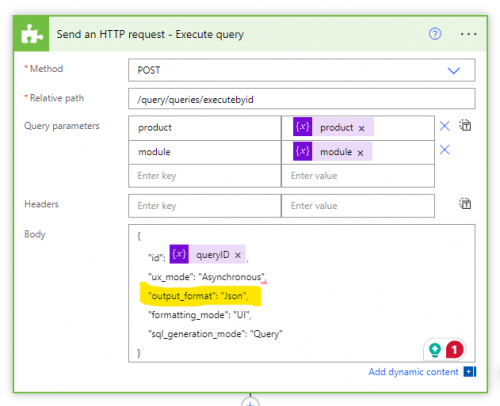Click the Query parameters Enter value field
The height and width of the screenshot is (406, 500).
pyautogui.click(x=358, y=176)
